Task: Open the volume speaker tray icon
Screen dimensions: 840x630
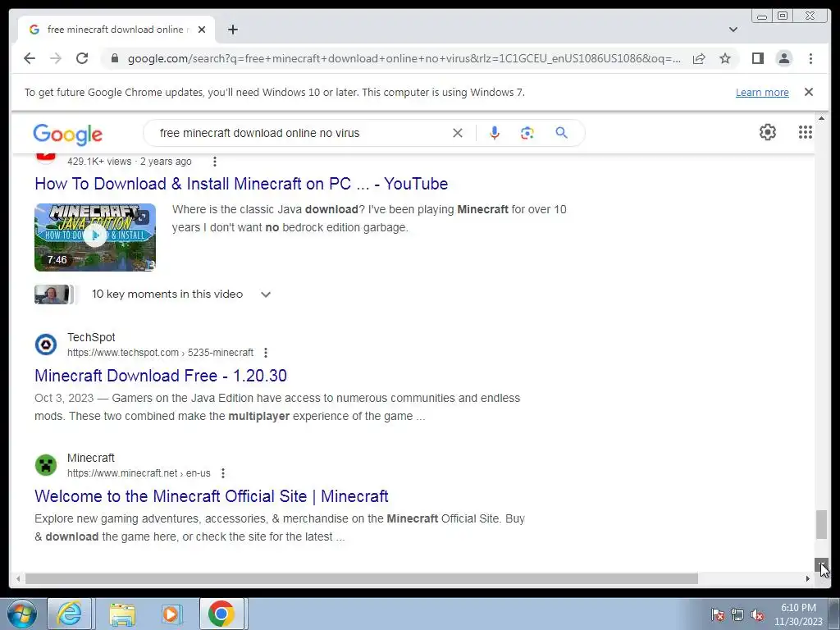Action: point(757,614)
